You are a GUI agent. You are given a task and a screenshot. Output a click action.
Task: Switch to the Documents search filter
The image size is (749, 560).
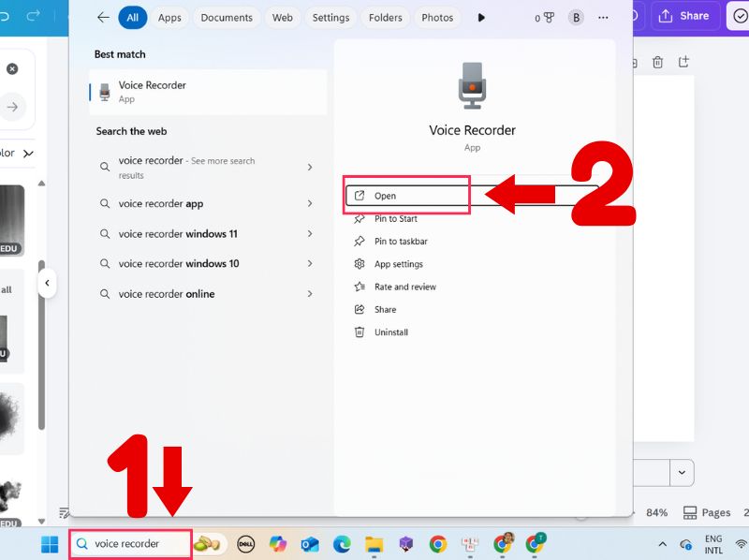227,18
